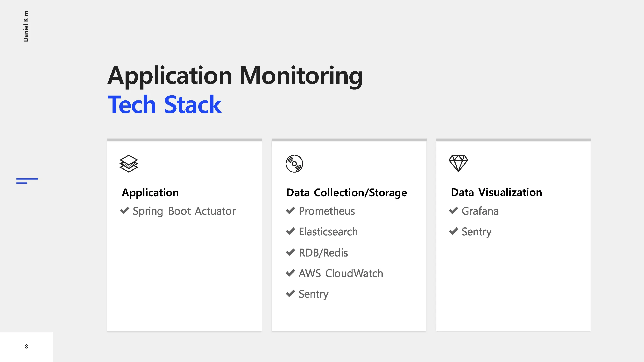Click the page number 8 box

[26, 347]
